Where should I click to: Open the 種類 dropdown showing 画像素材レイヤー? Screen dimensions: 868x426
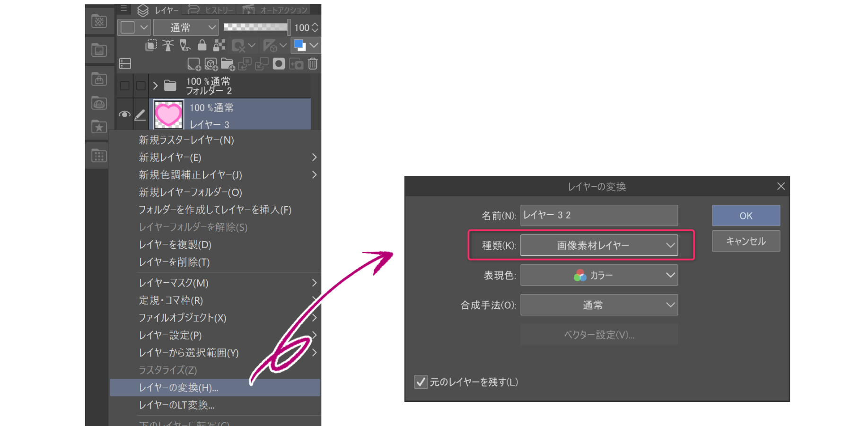point(599,245)
